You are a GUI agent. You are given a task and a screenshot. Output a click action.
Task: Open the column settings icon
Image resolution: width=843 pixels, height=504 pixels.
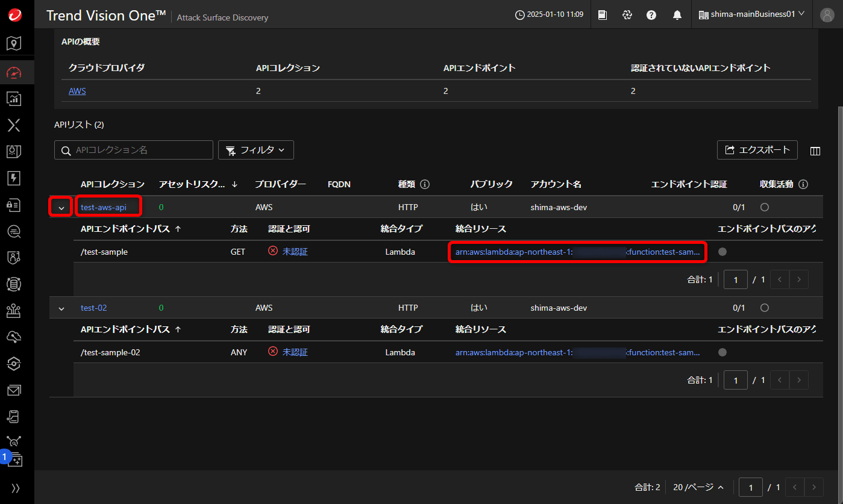point(815,151)
